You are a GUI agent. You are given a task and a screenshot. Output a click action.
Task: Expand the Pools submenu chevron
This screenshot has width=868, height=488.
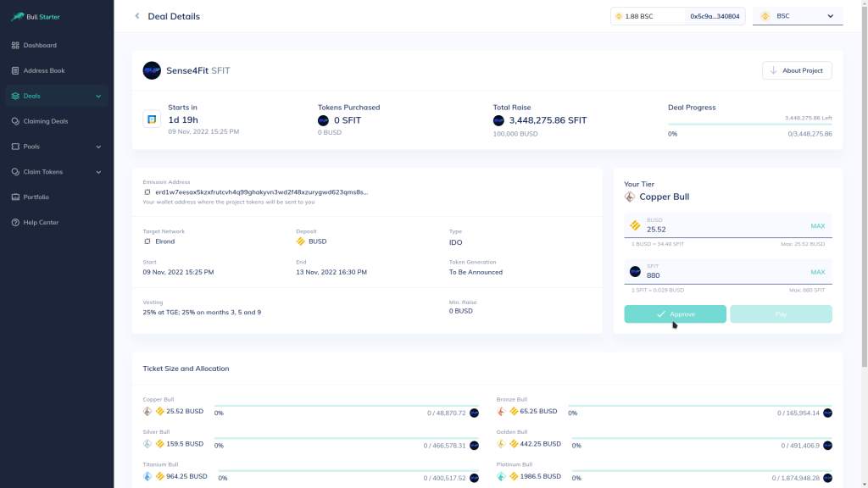[98, 147]
